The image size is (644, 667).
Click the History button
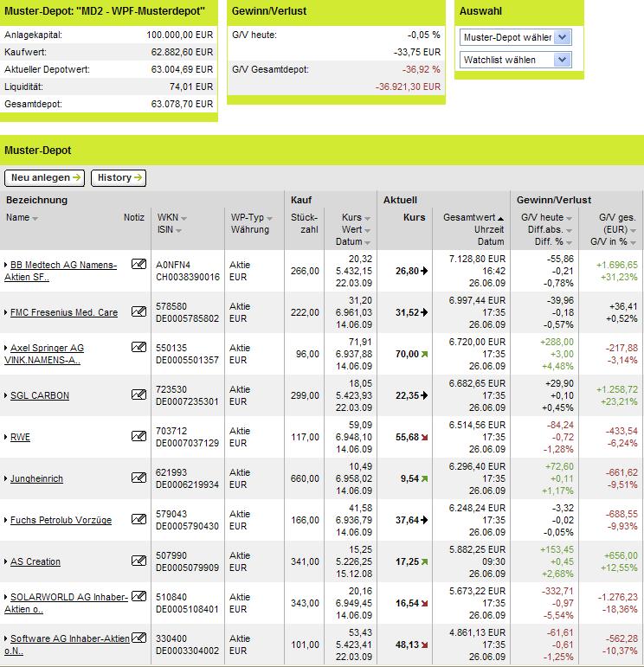pyautogui.click(x=119, y=178)
